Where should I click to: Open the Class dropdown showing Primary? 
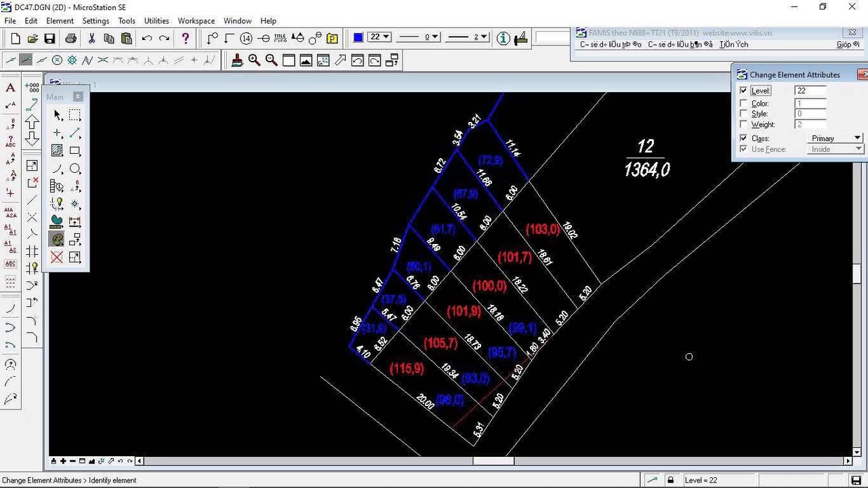pos(857,138)
